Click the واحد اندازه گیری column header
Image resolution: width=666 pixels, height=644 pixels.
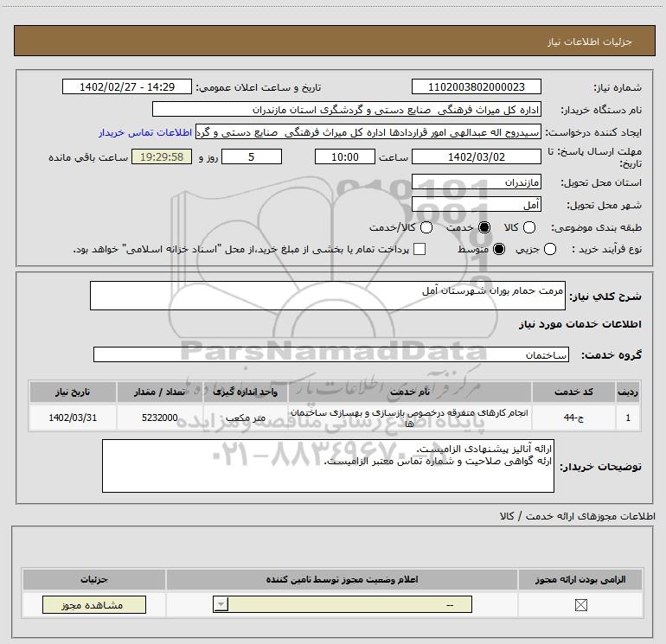[x=245, y=392]
